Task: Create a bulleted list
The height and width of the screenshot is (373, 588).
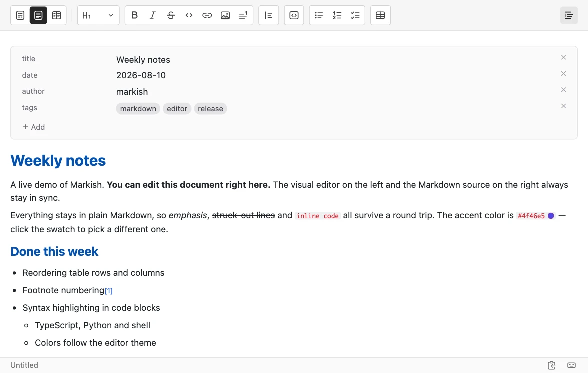Action: coord(319,15)
